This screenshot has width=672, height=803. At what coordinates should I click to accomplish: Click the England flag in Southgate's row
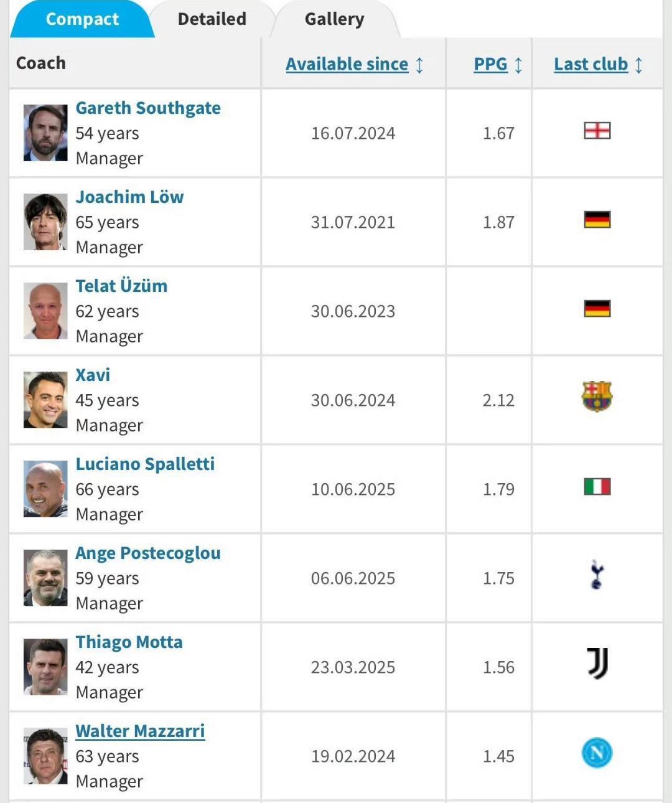coord(597,131)
